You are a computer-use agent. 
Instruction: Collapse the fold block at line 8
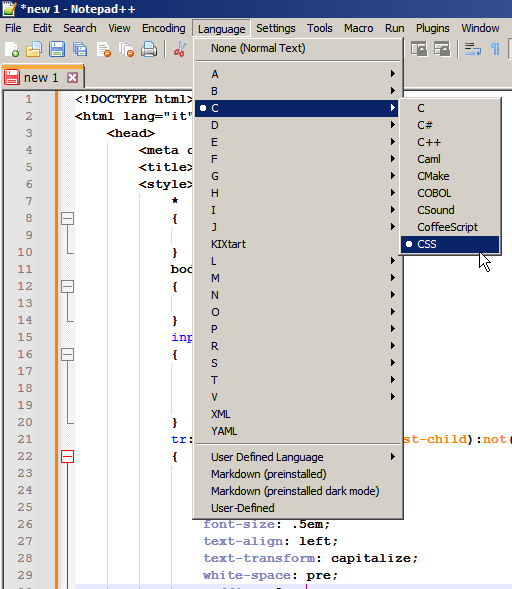point(67,218)
